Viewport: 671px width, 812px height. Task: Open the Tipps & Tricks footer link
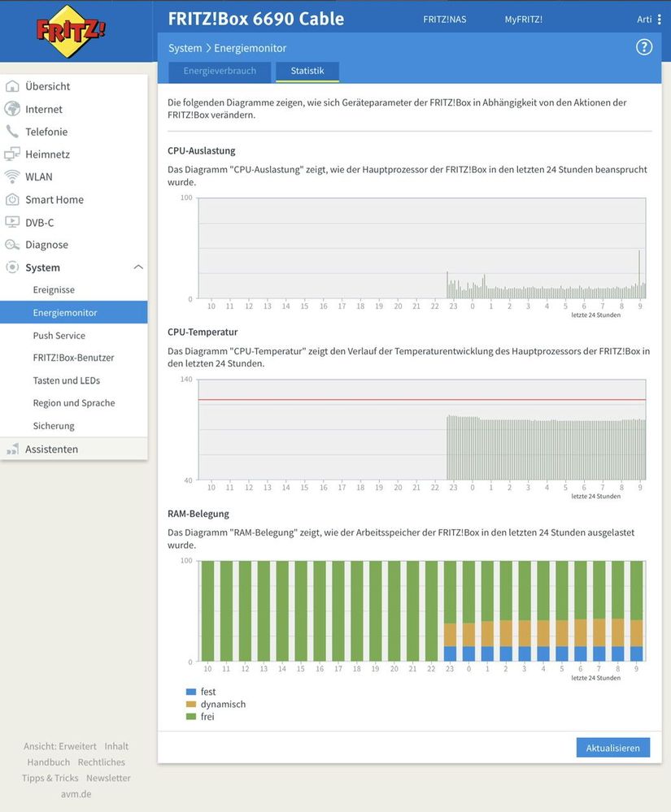pos(50,778)
